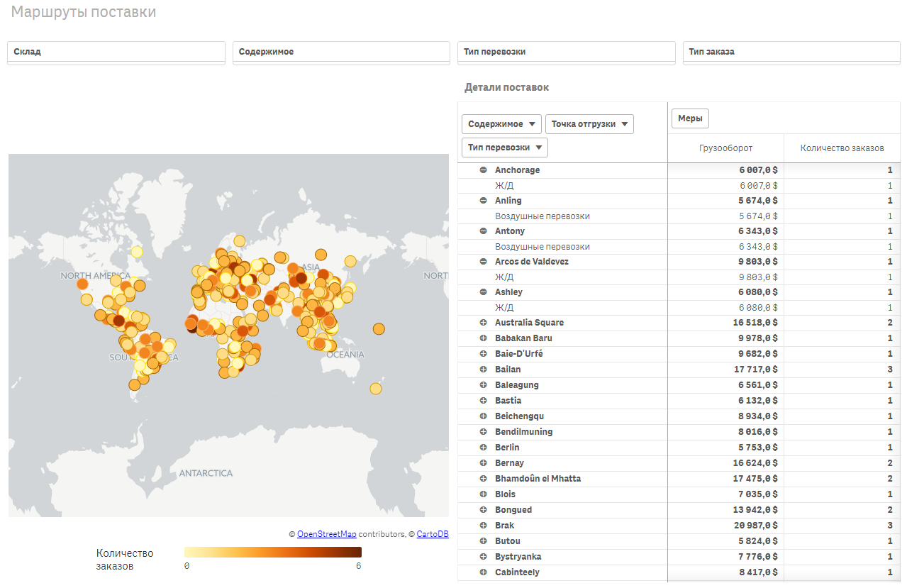Screen dimensions: 907x588
Task: Expand the Cabinteely row
Action: [484, 572]
